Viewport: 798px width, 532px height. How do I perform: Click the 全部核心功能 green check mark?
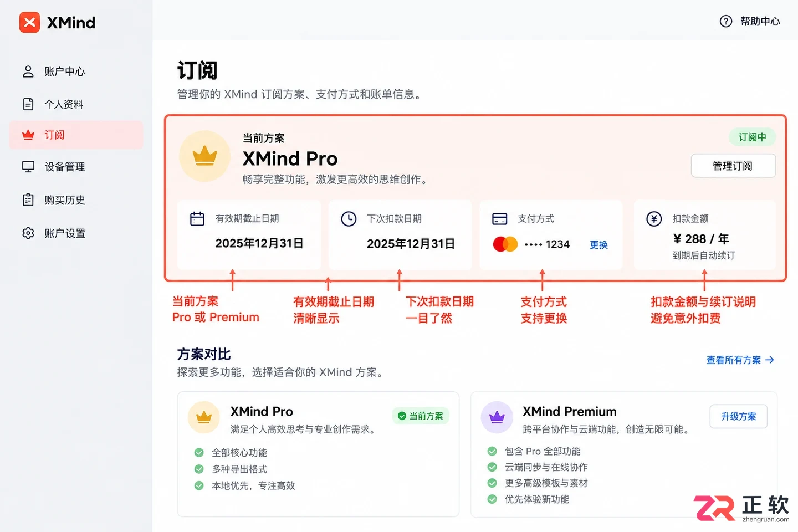pyautogui.click(x=199, y=453)
